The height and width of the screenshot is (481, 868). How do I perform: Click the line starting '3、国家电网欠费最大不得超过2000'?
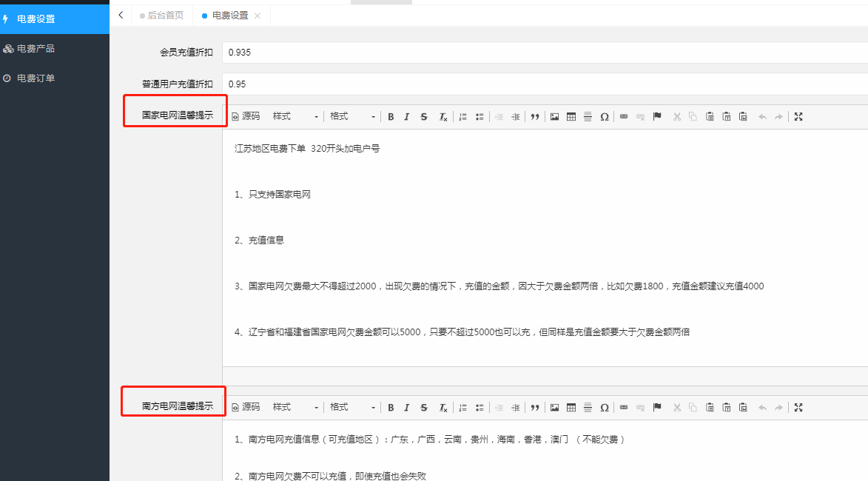tap(499, 286)
